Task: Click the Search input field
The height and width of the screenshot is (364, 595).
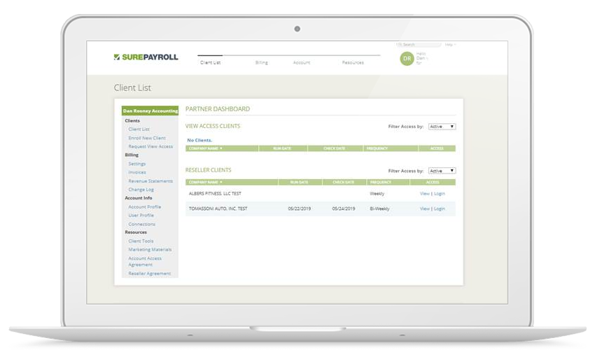Action: (x=420, y=44)
